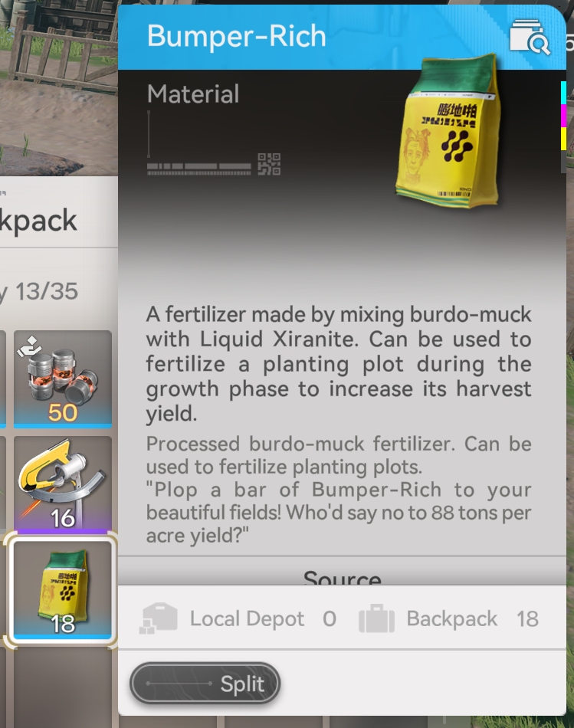Viewport: 574px width, 728px height.
Task: Click the Material category label
Action: [192, 93]
